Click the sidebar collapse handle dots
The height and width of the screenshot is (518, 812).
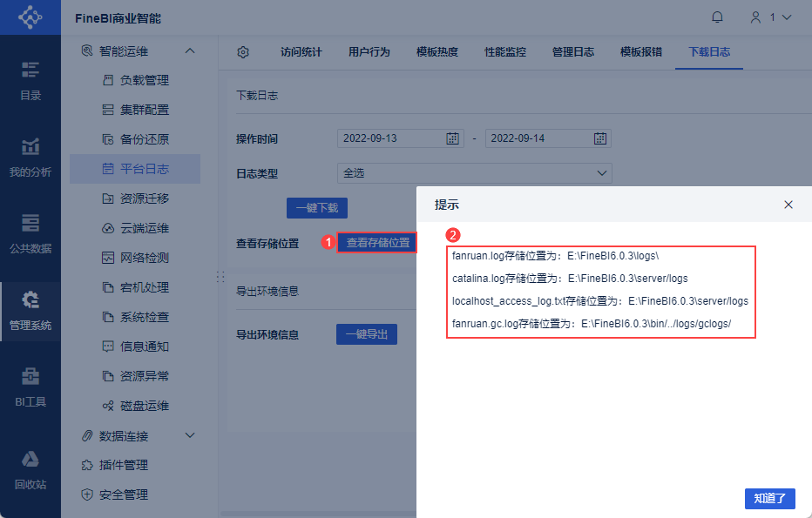click(x=220, y=277)
